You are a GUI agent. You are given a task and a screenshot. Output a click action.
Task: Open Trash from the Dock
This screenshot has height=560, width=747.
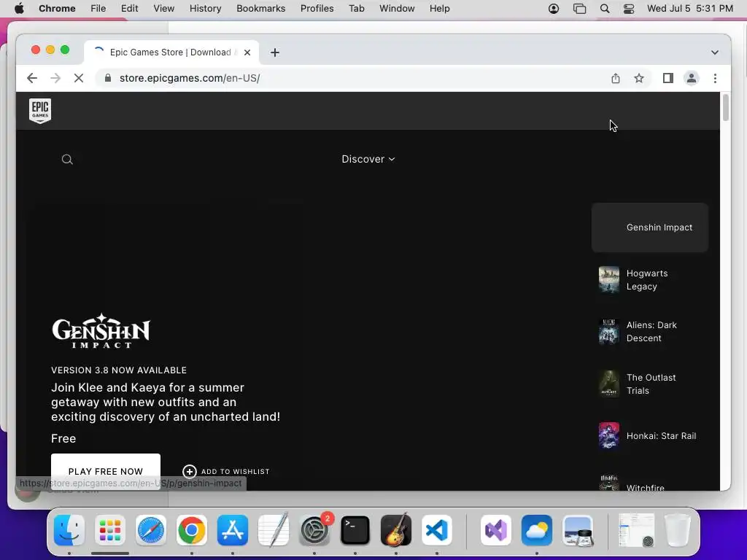678,530
